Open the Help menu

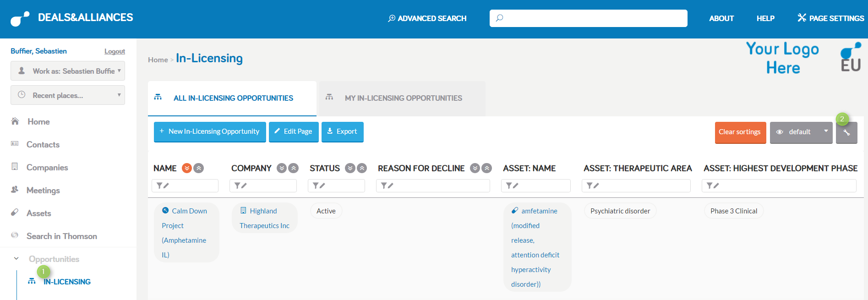765,18
